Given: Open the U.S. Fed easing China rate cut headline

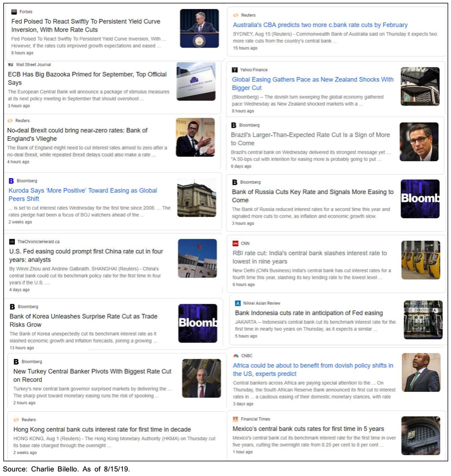Looking at the screenshot, I should 86,256.
